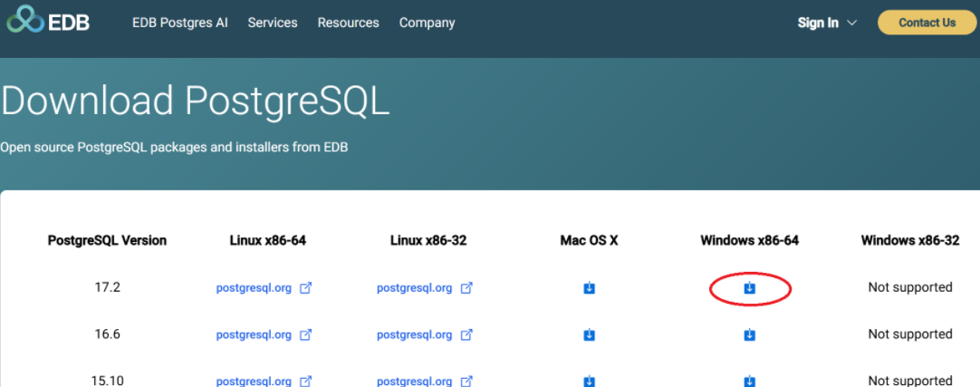980x387 pixels.
Task: Click Sign In text
Action: click(818, 24)
